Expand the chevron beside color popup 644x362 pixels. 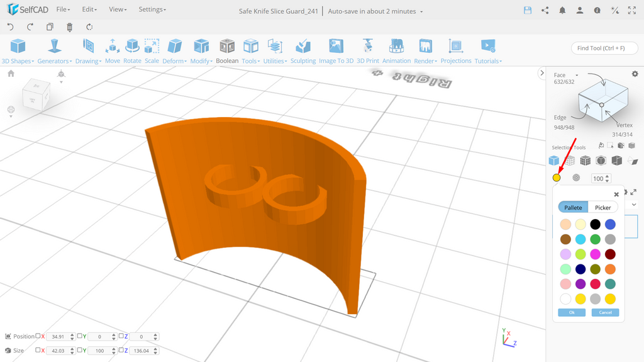634,205
